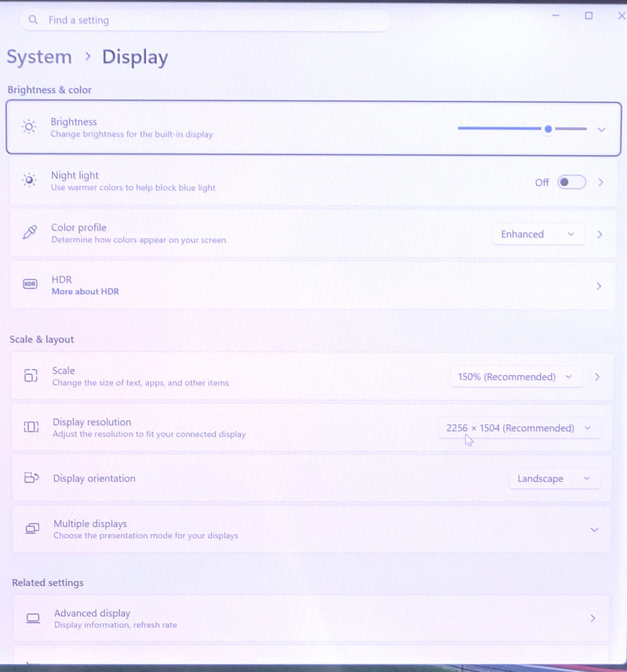Click the Advanced display title text

tap(92, 613)
